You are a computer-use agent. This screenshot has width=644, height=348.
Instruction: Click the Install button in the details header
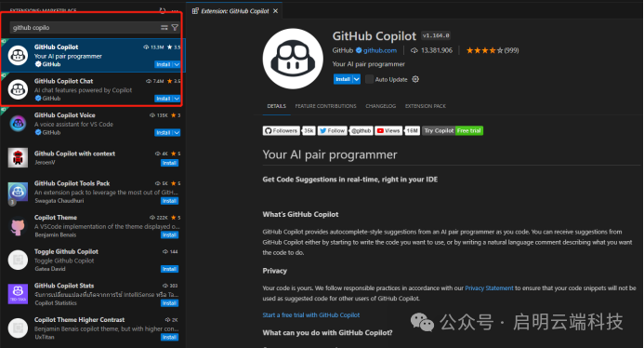[x=343, y=79]
